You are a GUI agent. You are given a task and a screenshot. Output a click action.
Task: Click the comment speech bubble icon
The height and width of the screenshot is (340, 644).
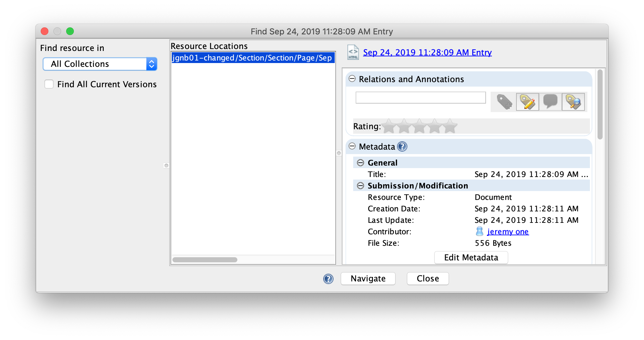(x=550, y=102)
